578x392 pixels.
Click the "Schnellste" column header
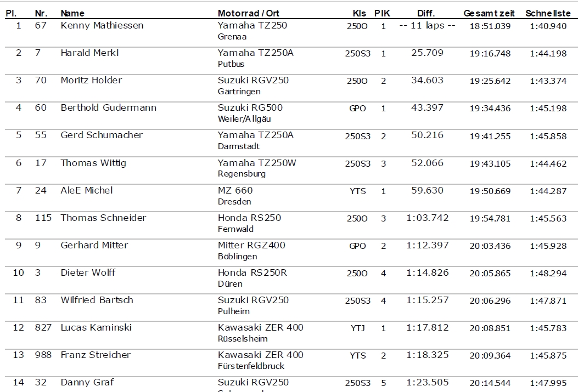[x=548, y=13]
